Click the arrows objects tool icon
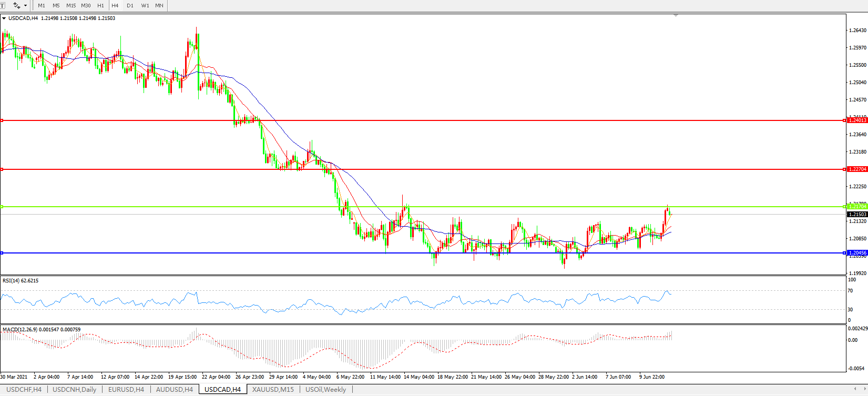 [16, 5]
